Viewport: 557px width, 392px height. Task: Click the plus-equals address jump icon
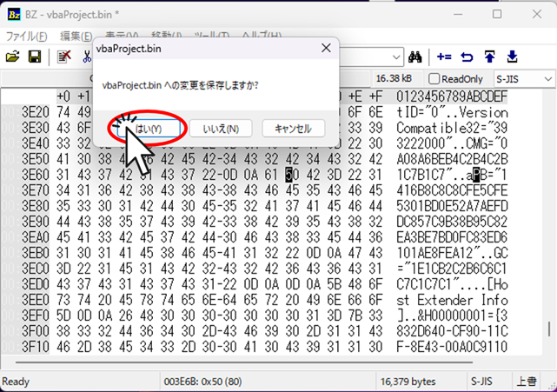coord(444,56)
